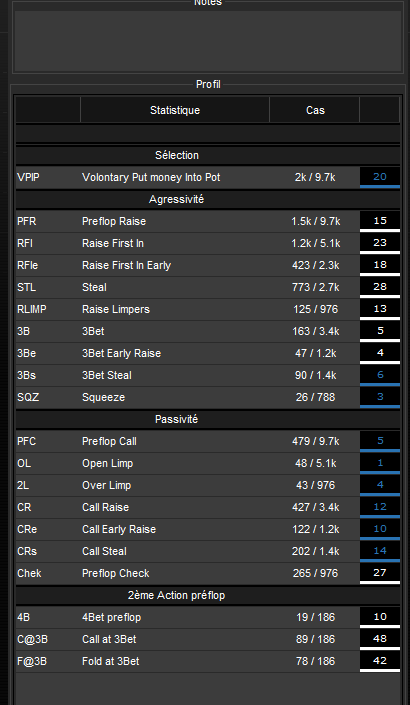Select the Passivité section header
The image size is (410, 705).
208,419
